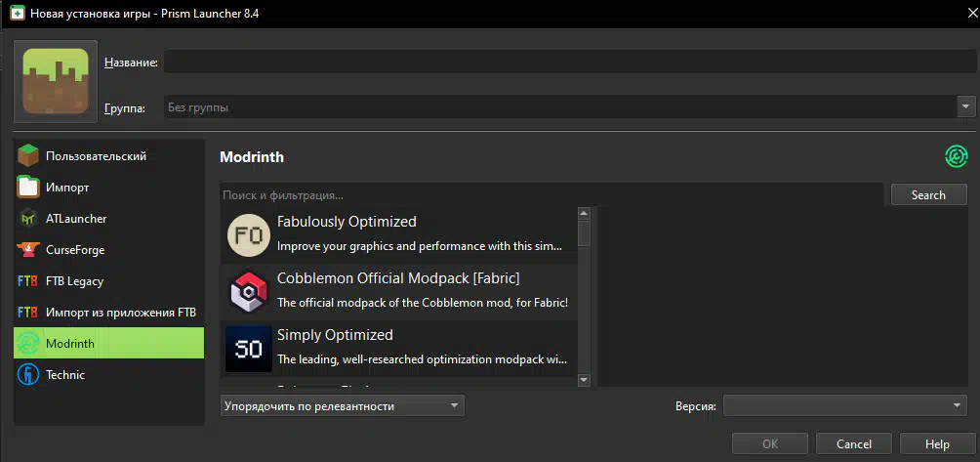Click the grass block instance icon button
The image size is (980, 462).
(x=56, y=81)
